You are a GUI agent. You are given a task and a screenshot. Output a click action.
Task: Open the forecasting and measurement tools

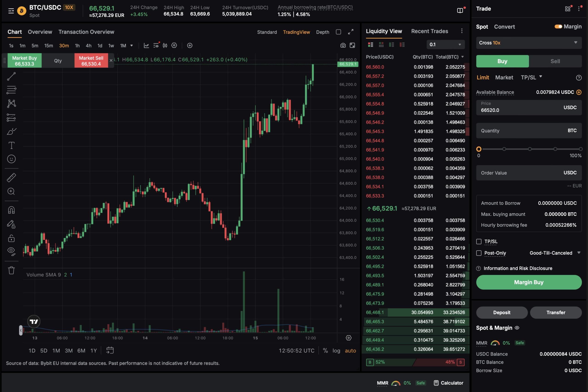pyautogui.click(x=11, y=117)
